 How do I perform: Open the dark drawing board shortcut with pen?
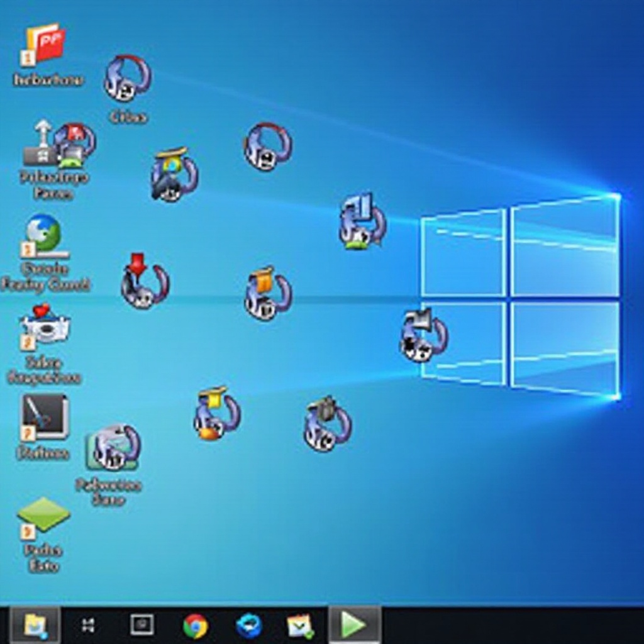(44, 418)
